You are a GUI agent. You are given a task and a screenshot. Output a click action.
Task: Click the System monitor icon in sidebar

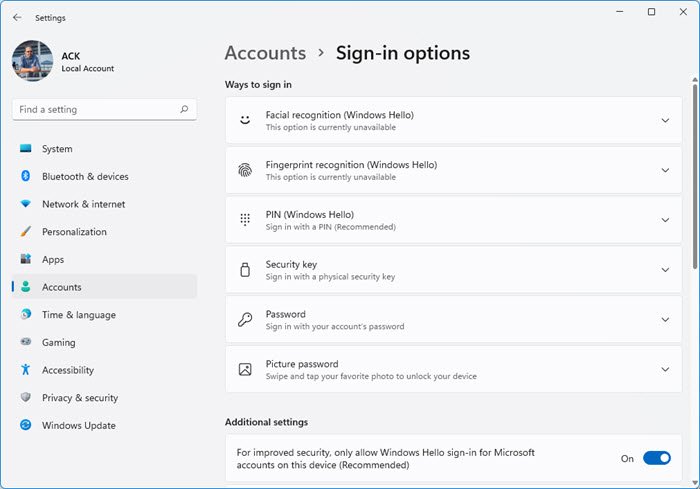[26, 149]
